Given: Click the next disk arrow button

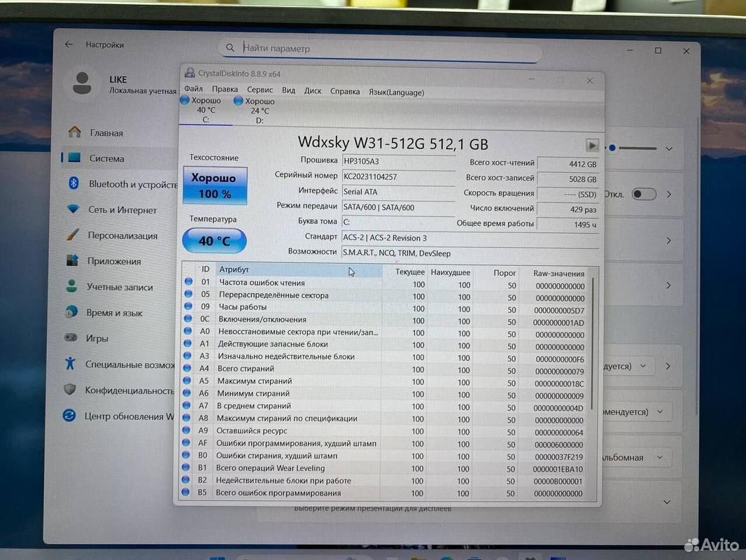Looking at the screenshot, I should [592, 146].
